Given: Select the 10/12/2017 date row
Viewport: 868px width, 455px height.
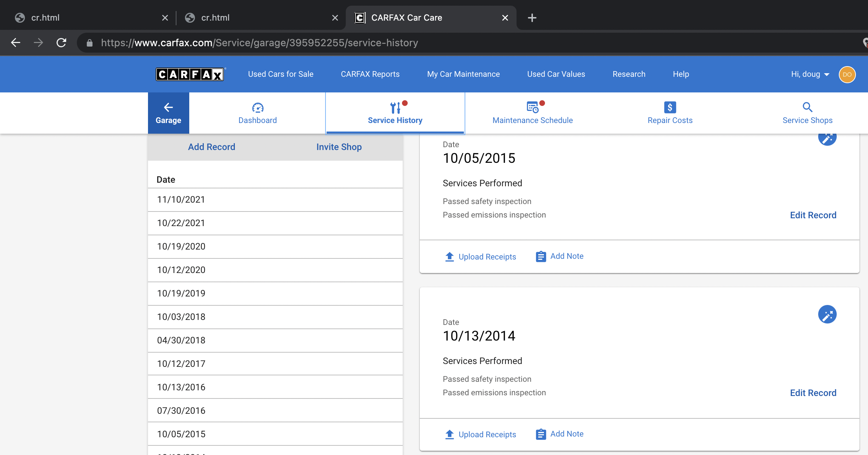Looking at the screenshot, I should [275, 364].
